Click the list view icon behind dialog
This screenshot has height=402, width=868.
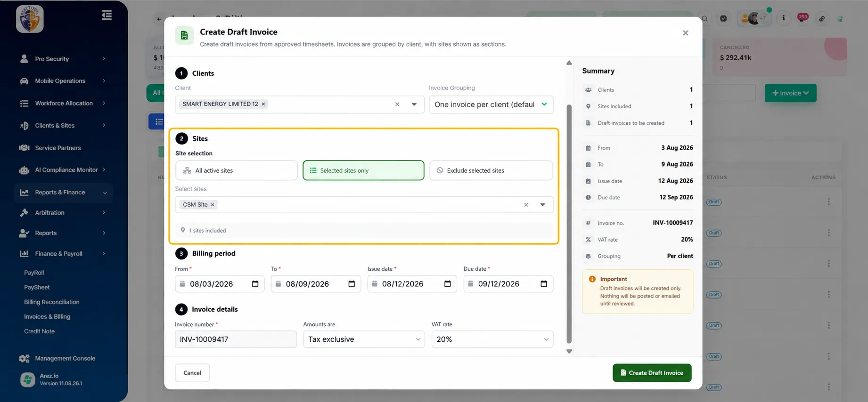point(158,121)
